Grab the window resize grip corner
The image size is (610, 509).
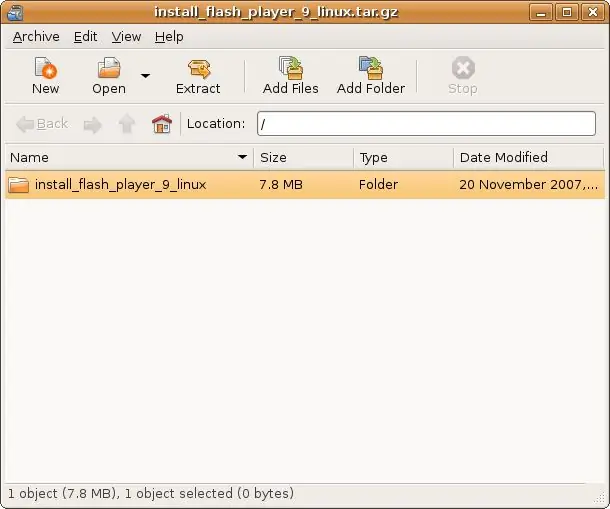tap(601, 500)
